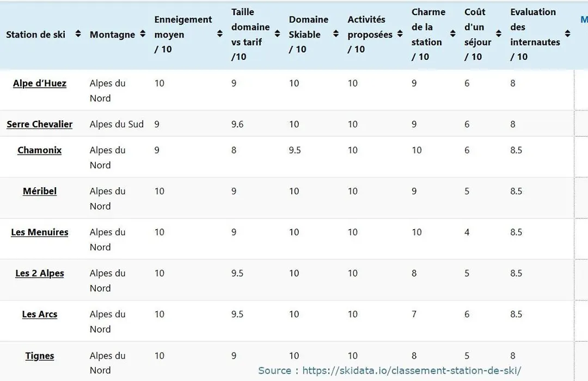Click the Les Menuires link
Viewport: 588px width, 381px height.
pyautogui.click(x=39, y=232)
